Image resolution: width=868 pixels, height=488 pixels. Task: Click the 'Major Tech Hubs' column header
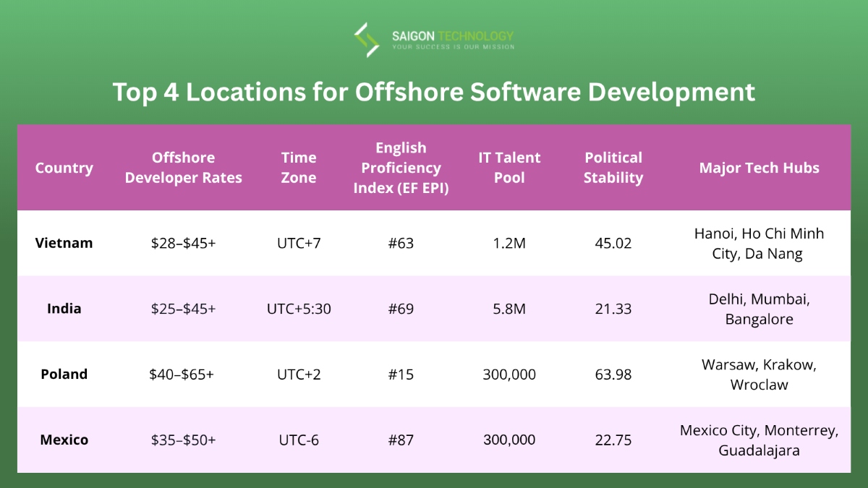759,168
